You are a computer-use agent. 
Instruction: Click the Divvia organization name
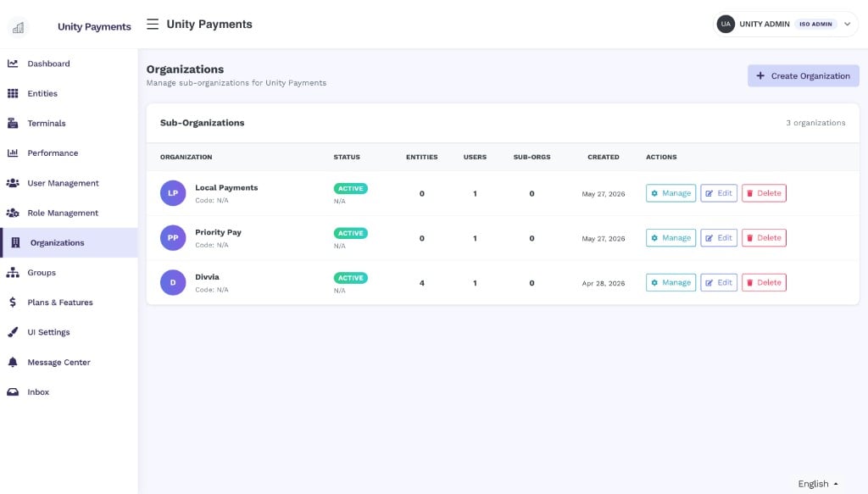click(207, 277)
